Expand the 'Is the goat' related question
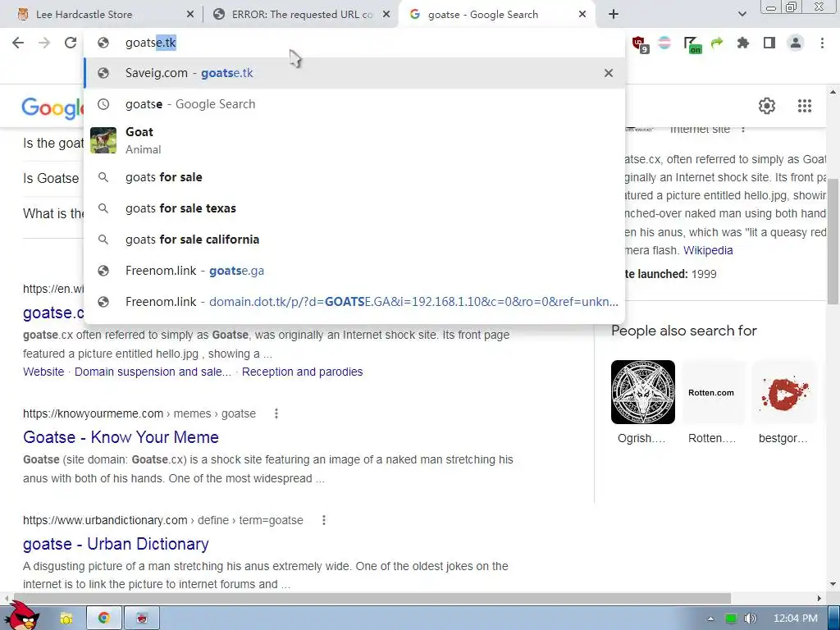 pos(53,143)
